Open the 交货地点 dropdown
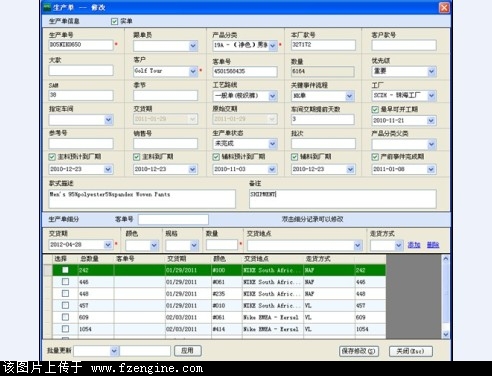492x376 pixels. tap(358, 246)
